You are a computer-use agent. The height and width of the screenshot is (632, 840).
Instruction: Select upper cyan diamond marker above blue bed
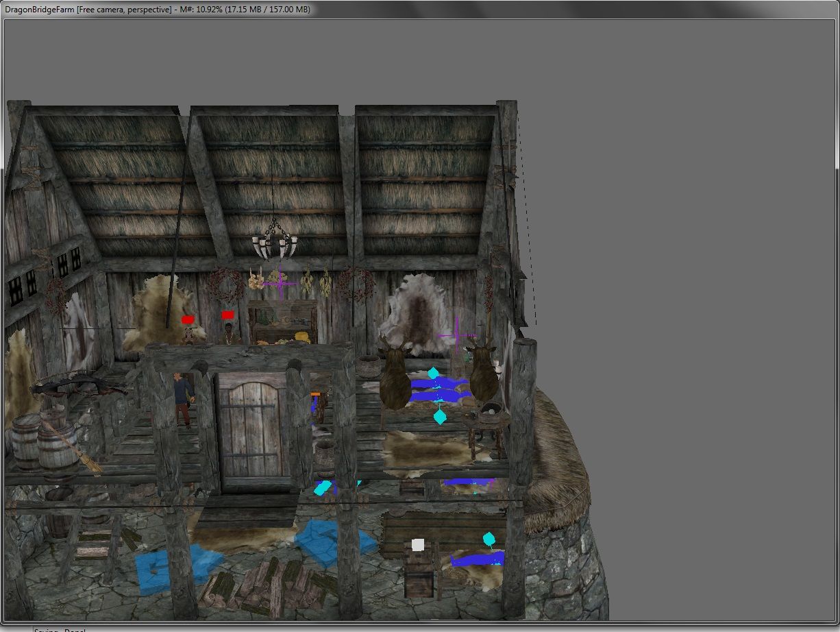pyautogui.click(x=433, y=373)
